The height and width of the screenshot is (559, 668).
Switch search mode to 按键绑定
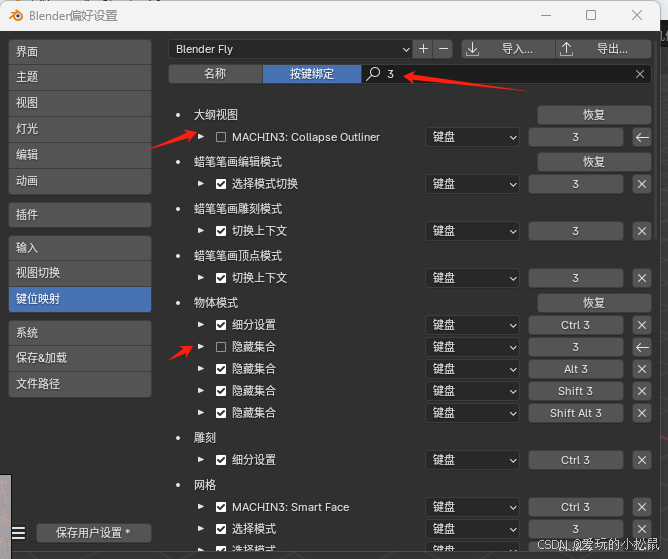[312, 74]
